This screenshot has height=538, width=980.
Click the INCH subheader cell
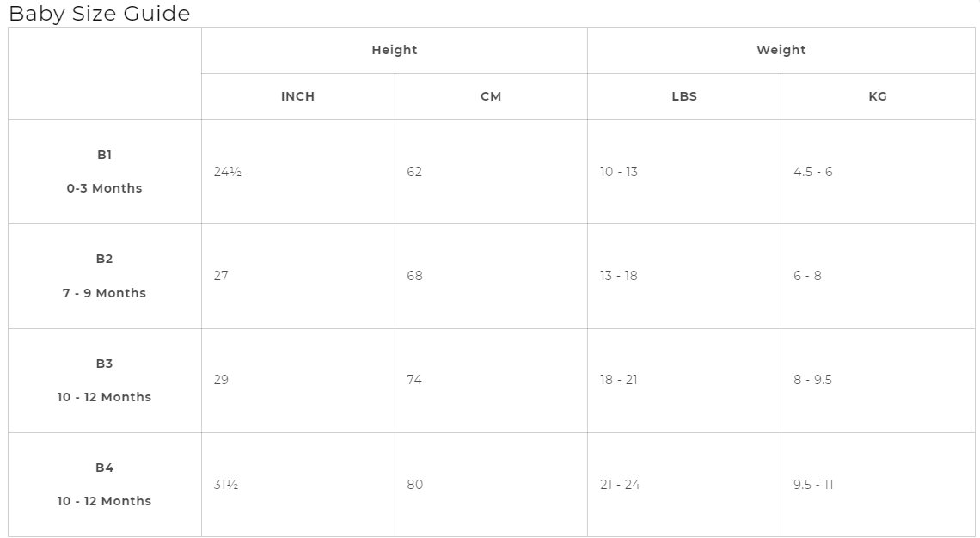click(297, 96)
